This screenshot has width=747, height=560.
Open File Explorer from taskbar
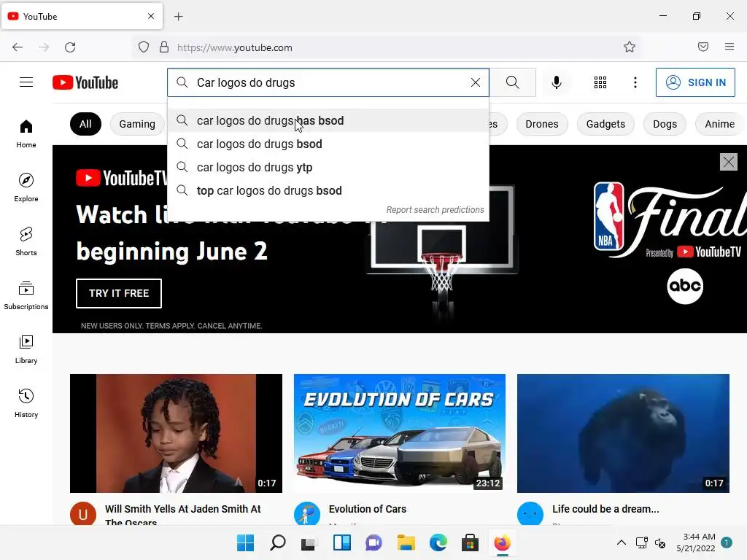[x=406, y=542]
